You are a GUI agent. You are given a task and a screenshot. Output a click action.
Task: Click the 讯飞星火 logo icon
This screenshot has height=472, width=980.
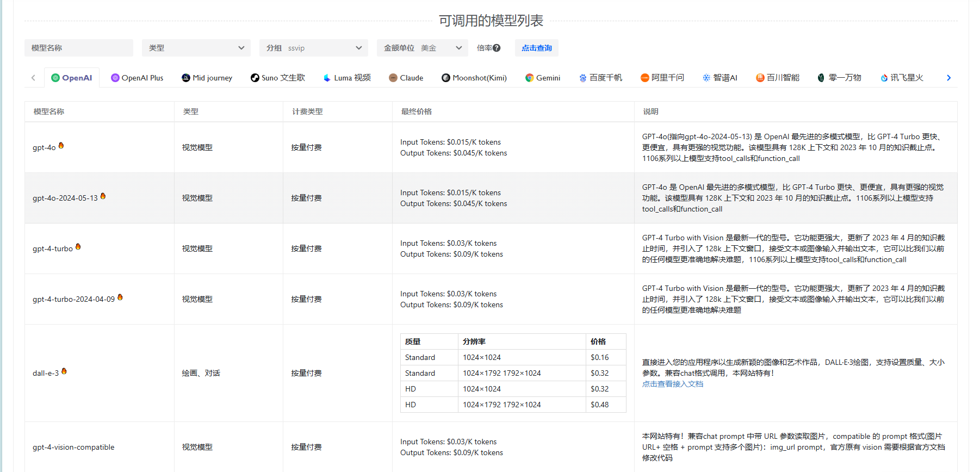click(x=884, y=78)
